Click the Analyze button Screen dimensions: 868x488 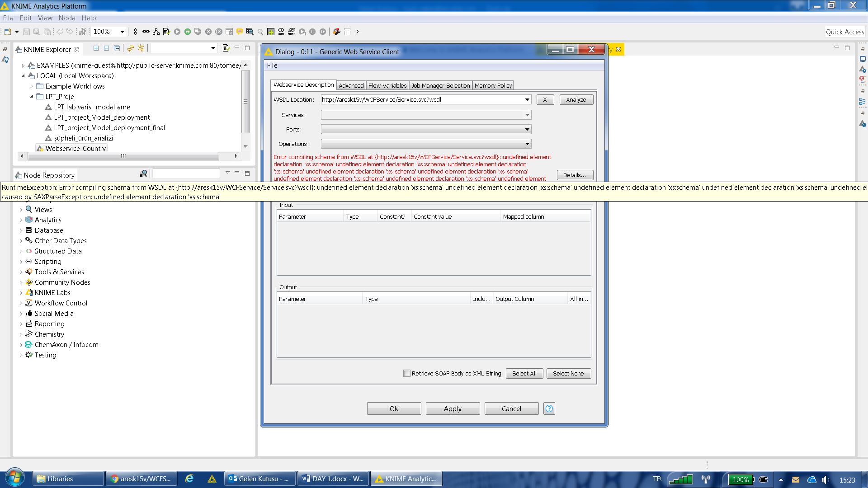576,99
